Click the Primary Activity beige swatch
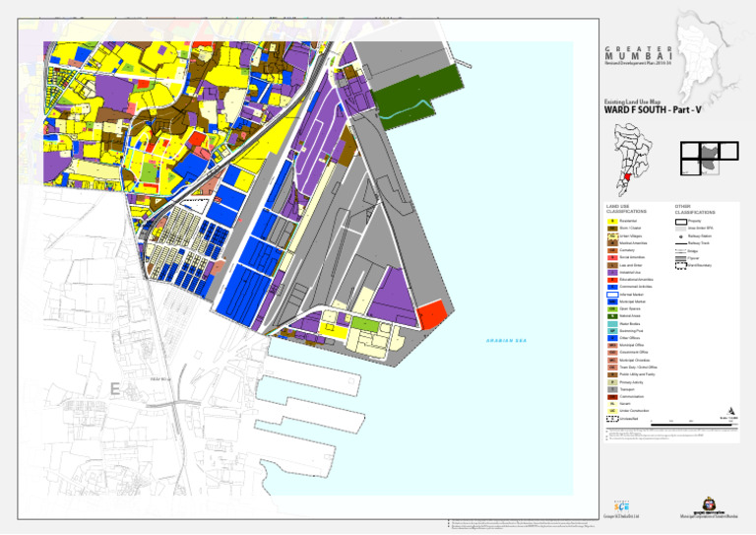Image resolution: width=756 pixels, height=535 pixels. (612, 382)
